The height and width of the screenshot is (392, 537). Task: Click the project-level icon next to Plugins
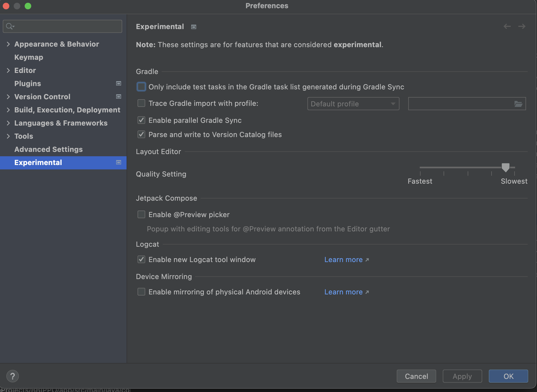click(x=119, y=83)
